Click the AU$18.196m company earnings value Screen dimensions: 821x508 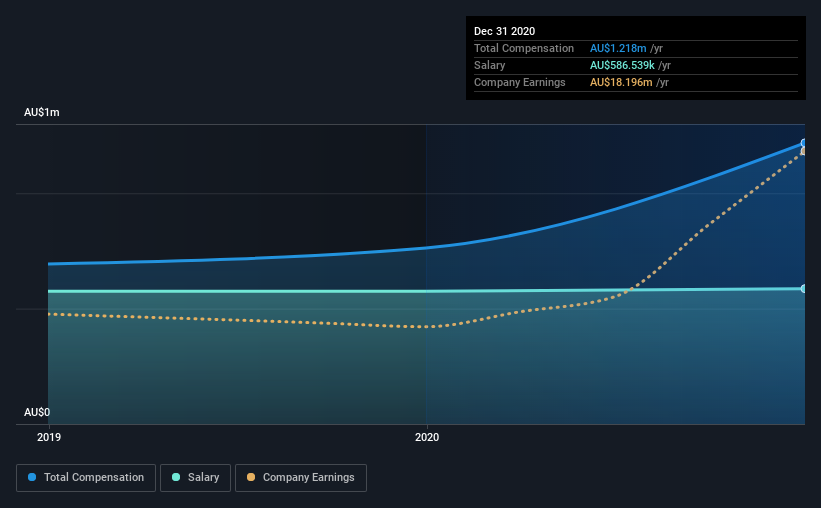[621, 82]
